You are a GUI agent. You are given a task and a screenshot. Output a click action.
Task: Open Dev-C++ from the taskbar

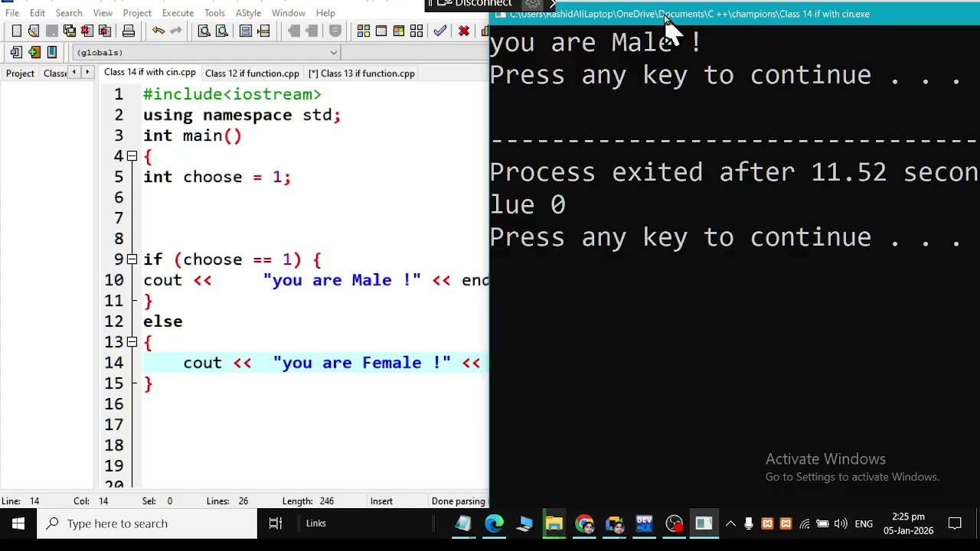[x=644, y=523]
